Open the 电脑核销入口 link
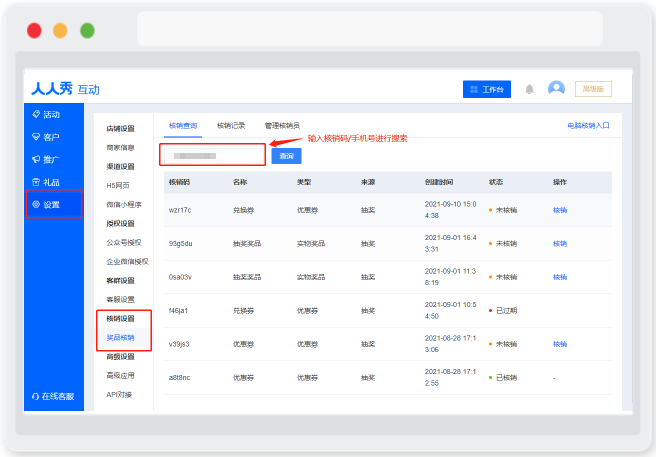 588,126
